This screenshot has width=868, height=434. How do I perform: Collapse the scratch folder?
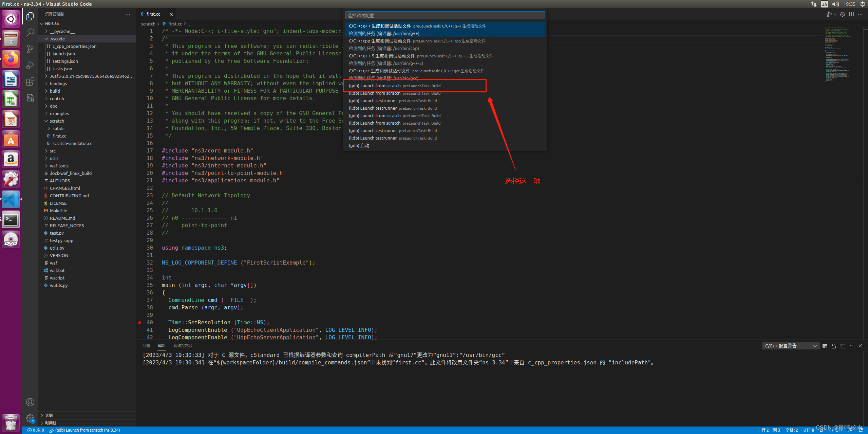57,121
